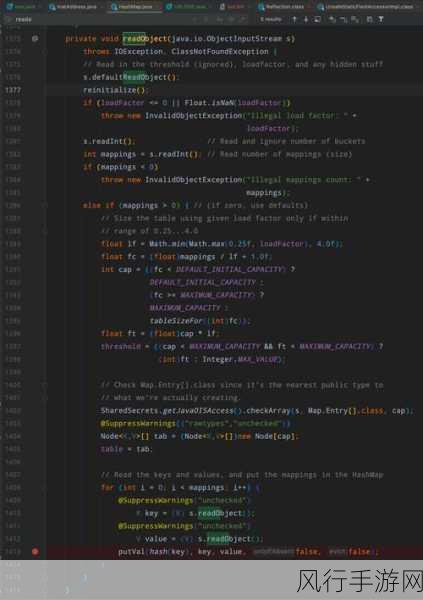Collapse the else if mappings block fold marker

pyautogui.click(x=44, y=205)
